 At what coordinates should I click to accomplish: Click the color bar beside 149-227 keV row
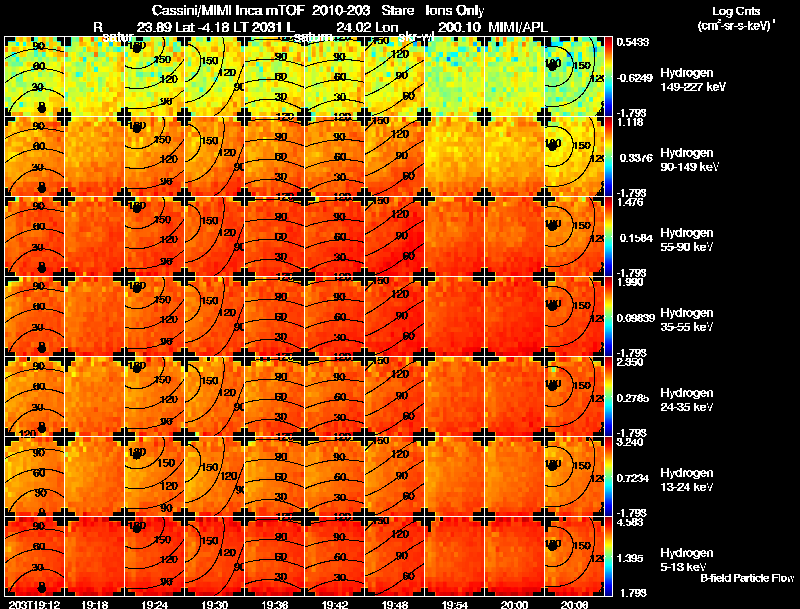click(608, 77)
